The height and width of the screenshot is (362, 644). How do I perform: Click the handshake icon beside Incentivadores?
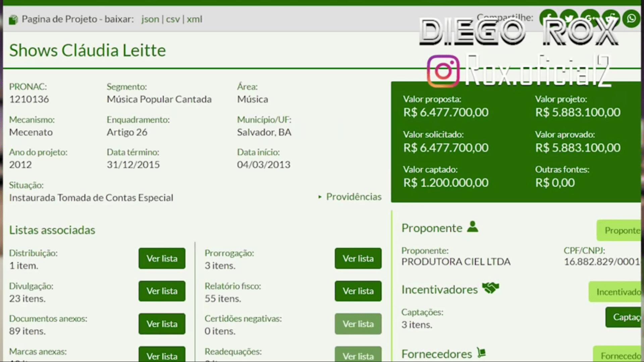(490, 288)
